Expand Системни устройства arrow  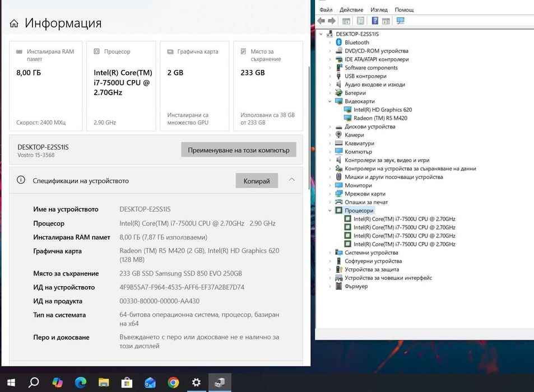coord(329,253)
